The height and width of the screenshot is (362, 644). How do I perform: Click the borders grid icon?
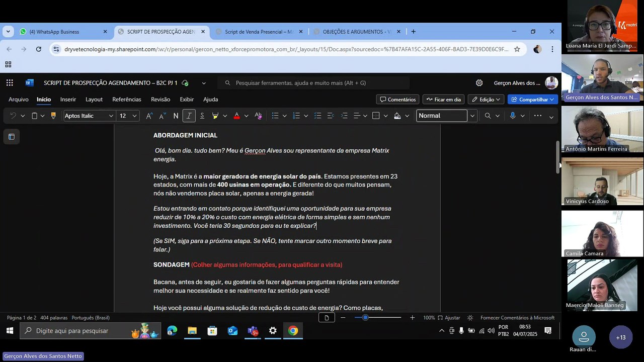[x=376, y=116]
